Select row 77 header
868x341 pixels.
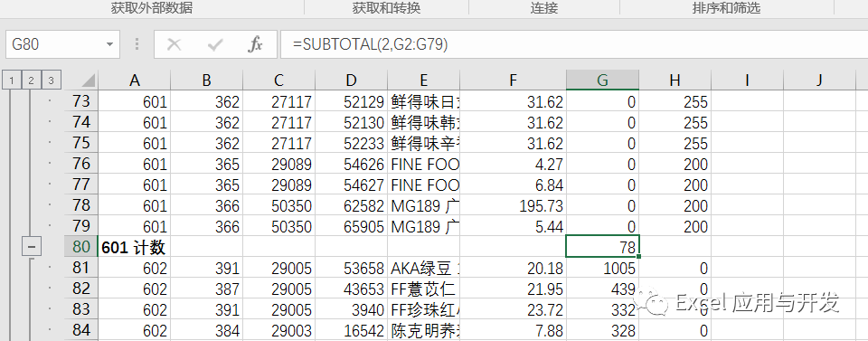pyautogui.click(x=80, y=185)
